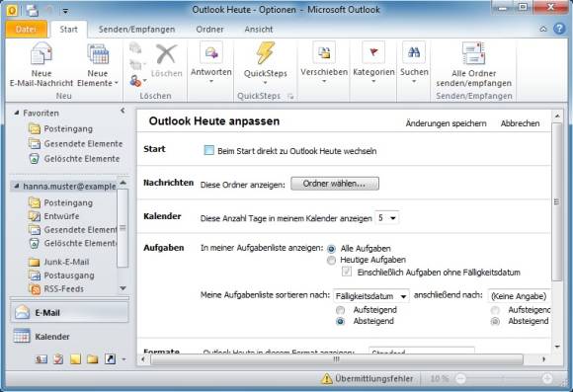Viewport: 573px width, 392px height.
Task: Open the Aufgaben icon in navigation bar
Action: pos(58,359)
